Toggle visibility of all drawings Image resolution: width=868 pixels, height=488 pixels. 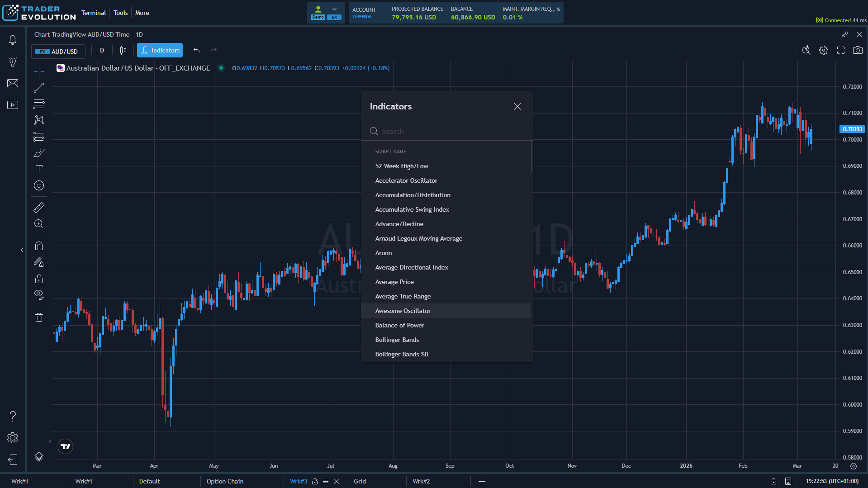39,295
